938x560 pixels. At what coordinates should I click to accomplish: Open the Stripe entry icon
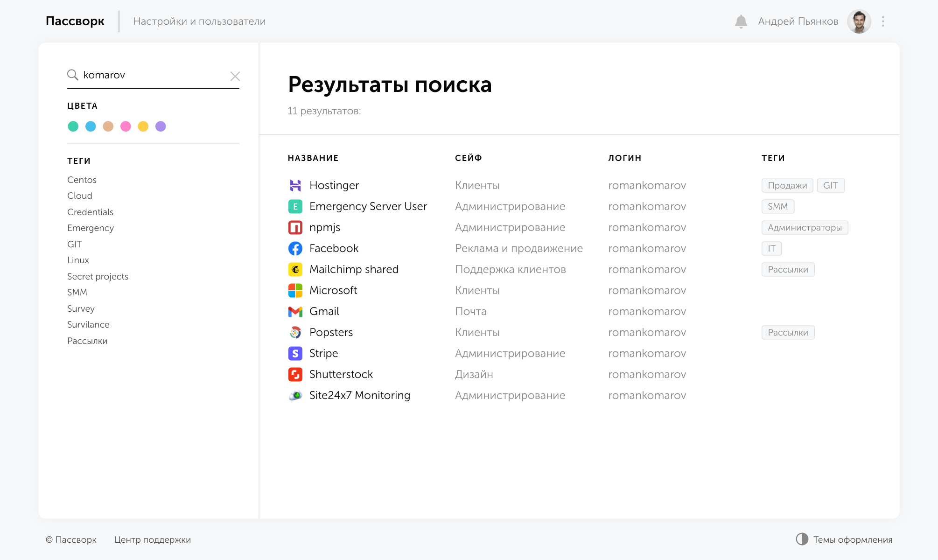coord(295,353)
